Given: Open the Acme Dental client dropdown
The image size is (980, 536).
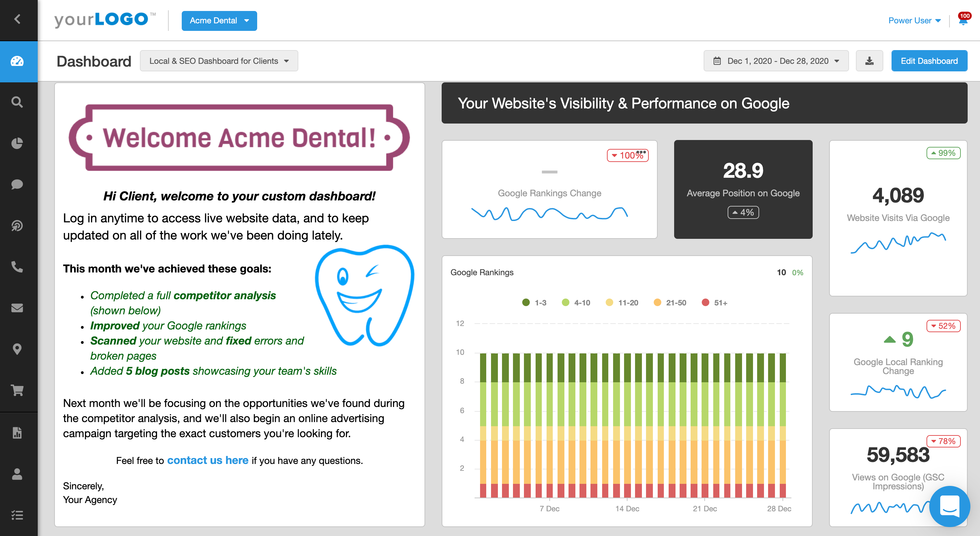Looking at the screenshot, I should pos(219,21).
